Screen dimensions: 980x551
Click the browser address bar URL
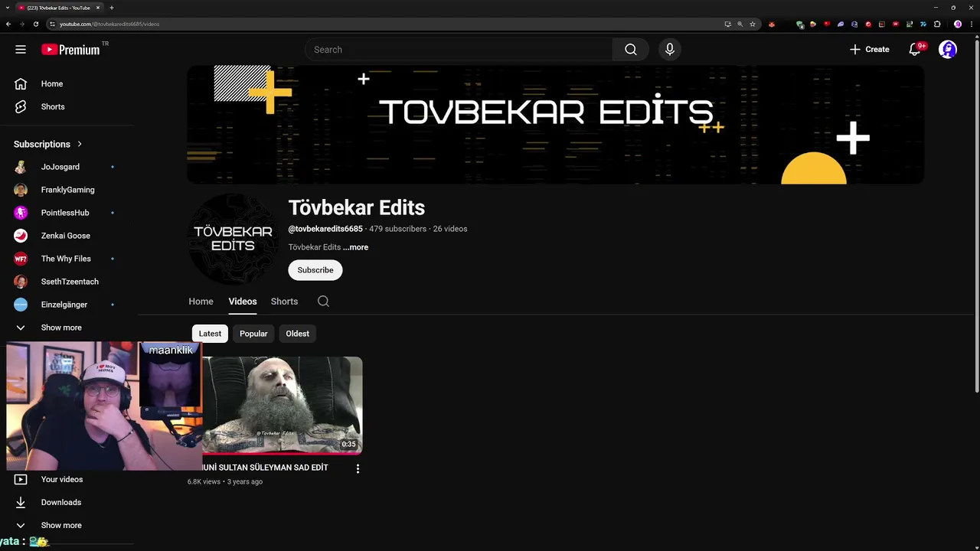tap(109, 24)
